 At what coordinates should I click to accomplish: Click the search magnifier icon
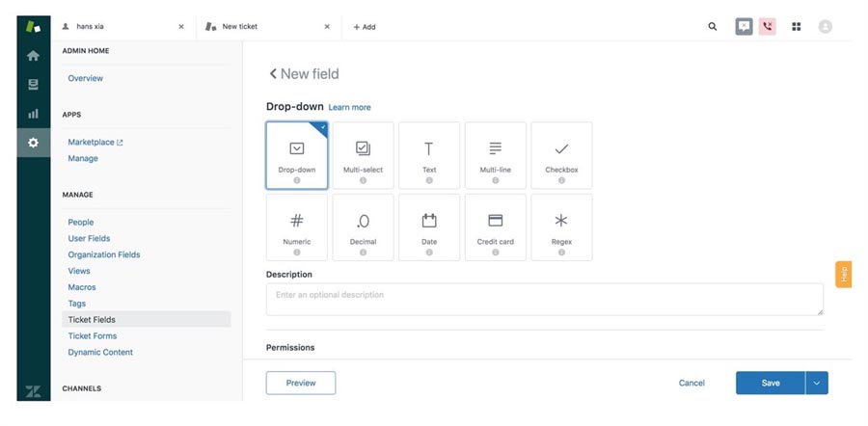tap(713, 27)
